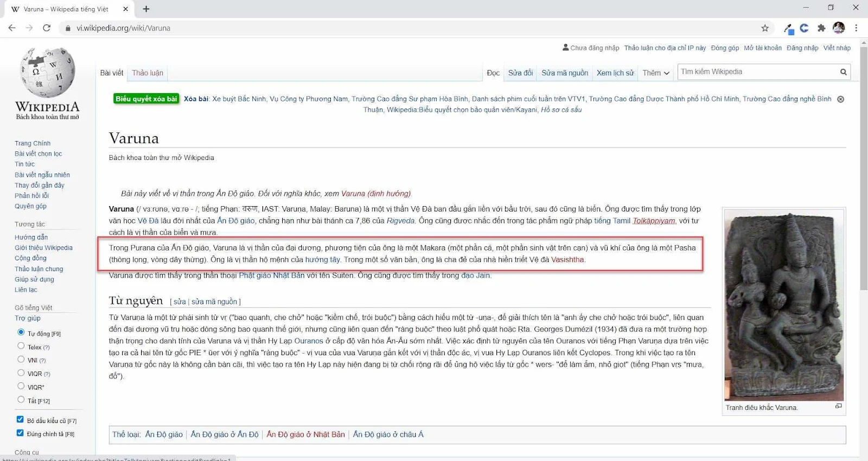The width and height of the screenshot is (868, 461).
Task: Click the Trợ giúp link under Gõ tiếng Việt
Action: pos(28,318)
